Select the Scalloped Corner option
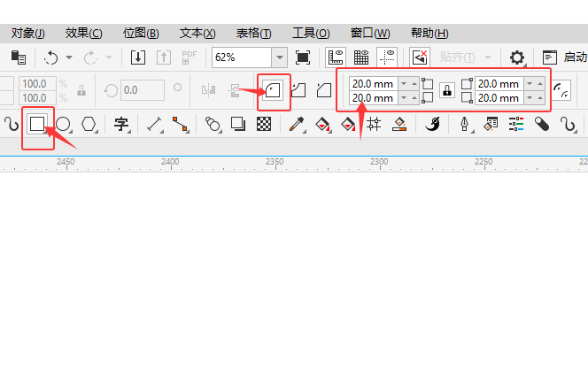Screen dimensions: 588x383 coord(298,90)
